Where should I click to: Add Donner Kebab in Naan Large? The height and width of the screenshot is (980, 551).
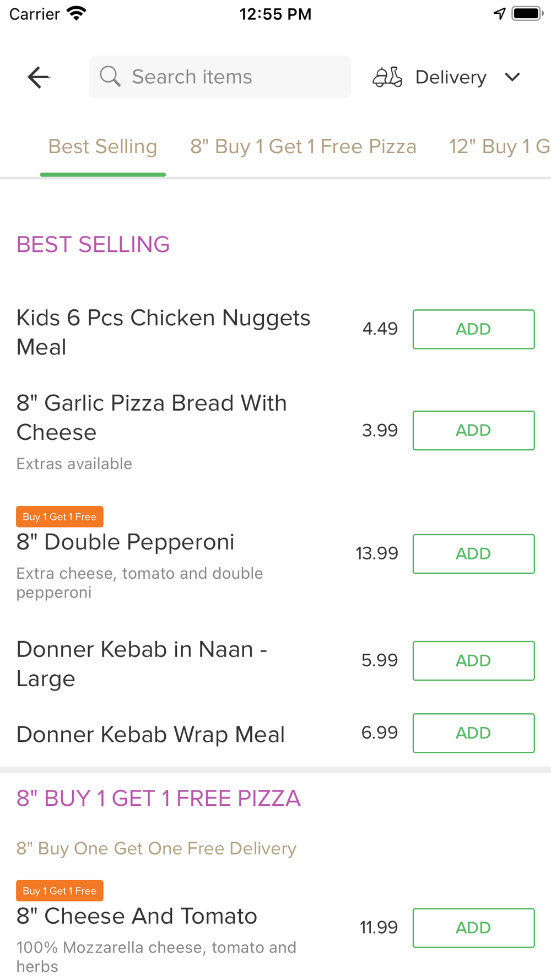pyautogui.click(x=473, y=660)
